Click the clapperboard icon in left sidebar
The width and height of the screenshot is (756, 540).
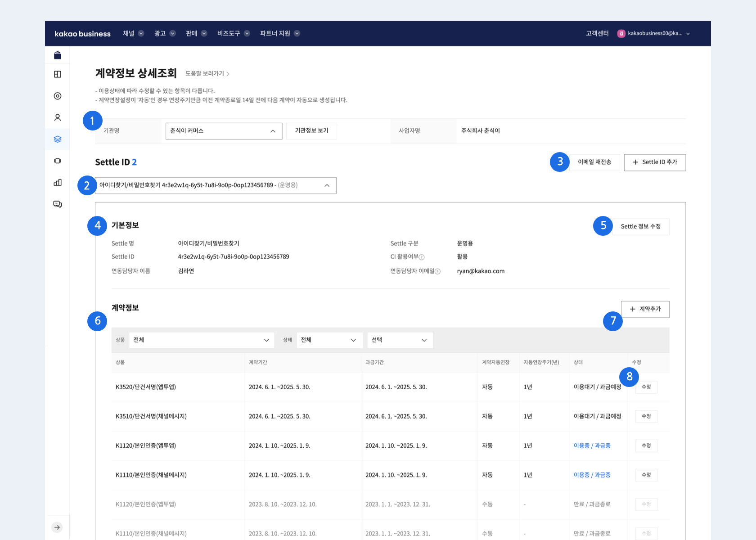point(57,55)
